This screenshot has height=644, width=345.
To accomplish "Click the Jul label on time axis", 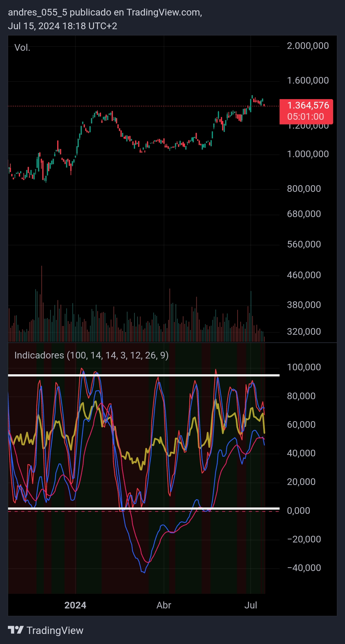I will click(251, 605).
